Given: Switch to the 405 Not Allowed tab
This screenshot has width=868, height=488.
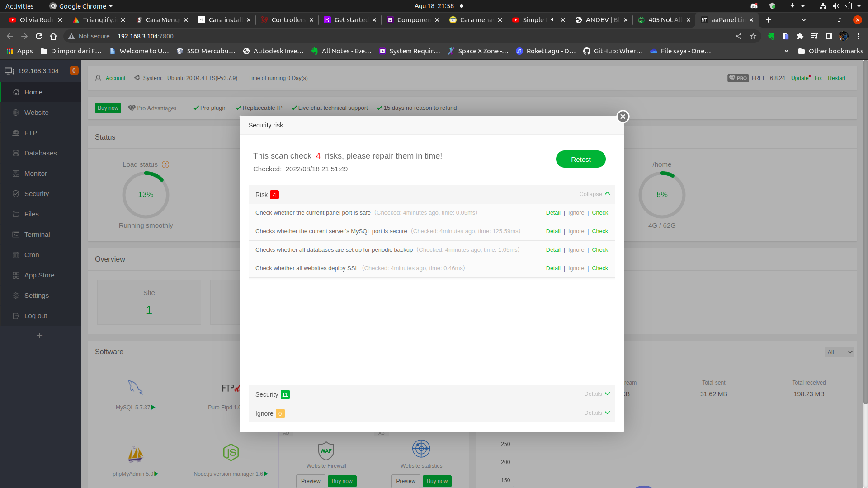Looking at the screenshot, I should [x=663, y=20].
